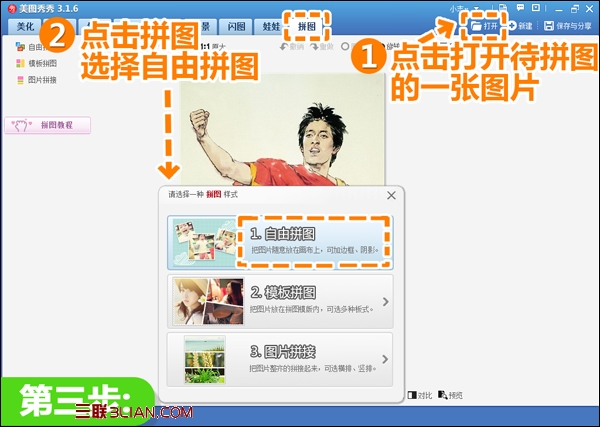Click the 美图秀秀 logo in the title bar
Viewport: 600px width, 427px height.
(12, 8)
